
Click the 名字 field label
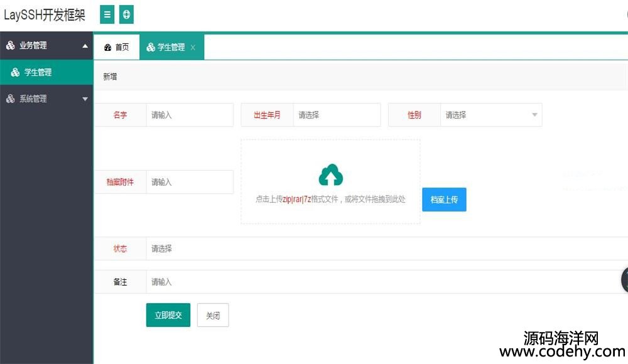click(120, 115)
